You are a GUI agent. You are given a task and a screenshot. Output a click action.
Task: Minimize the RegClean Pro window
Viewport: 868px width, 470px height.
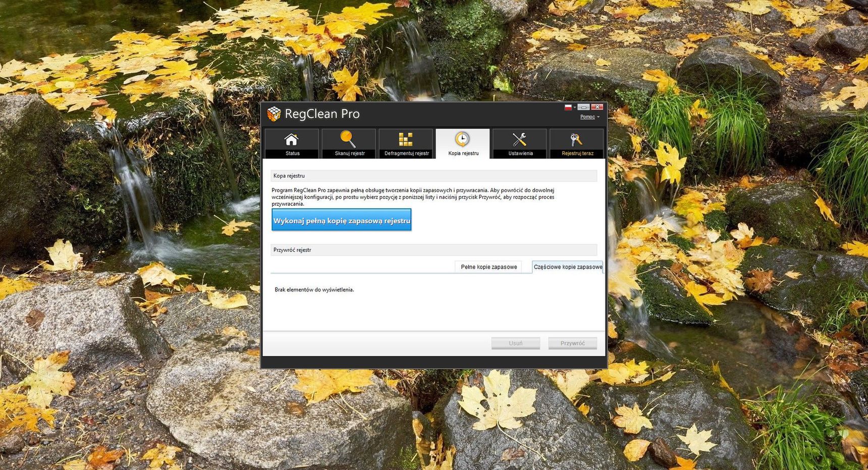click(584, 107)
